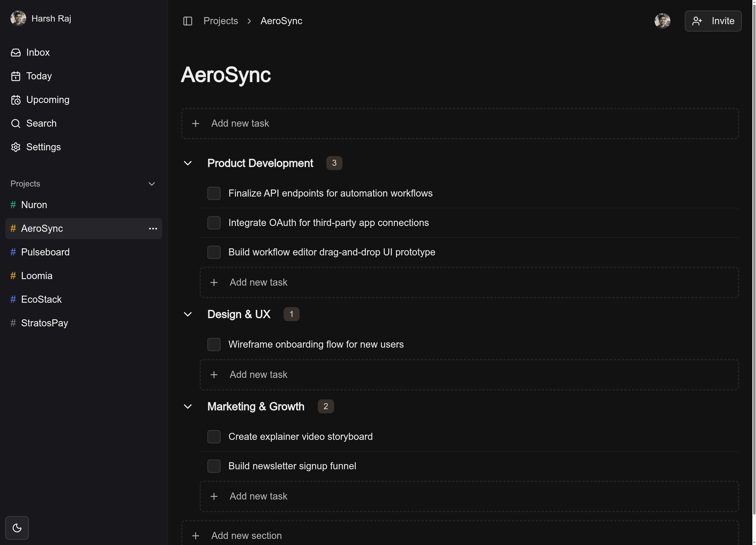This screenshot has height=545, width=756.
Task: Open the Pulseboard project
Action: tap(45, 252)
